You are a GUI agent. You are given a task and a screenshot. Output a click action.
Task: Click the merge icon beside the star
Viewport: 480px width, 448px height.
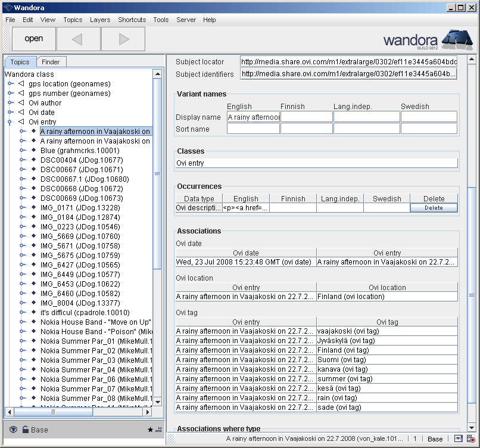click(159, 428)
